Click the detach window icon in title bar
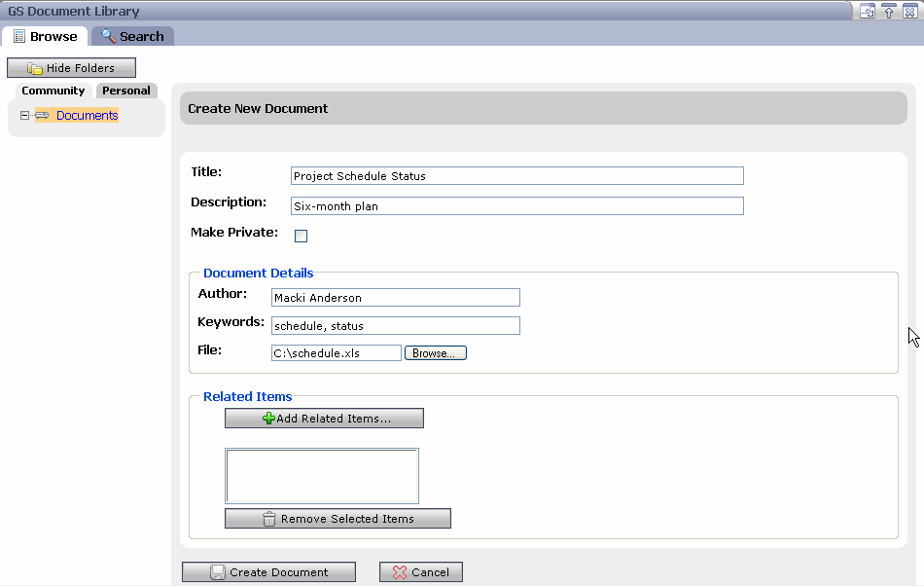 (868, 12)
